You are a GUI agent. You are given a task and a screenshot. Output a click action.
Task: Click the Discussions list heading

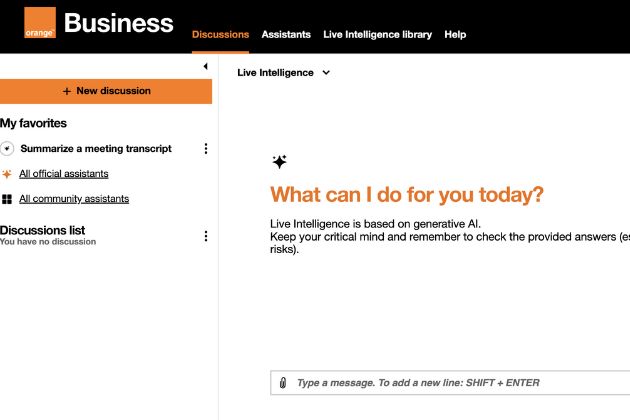pyautogui.click(x=43, y=230)
